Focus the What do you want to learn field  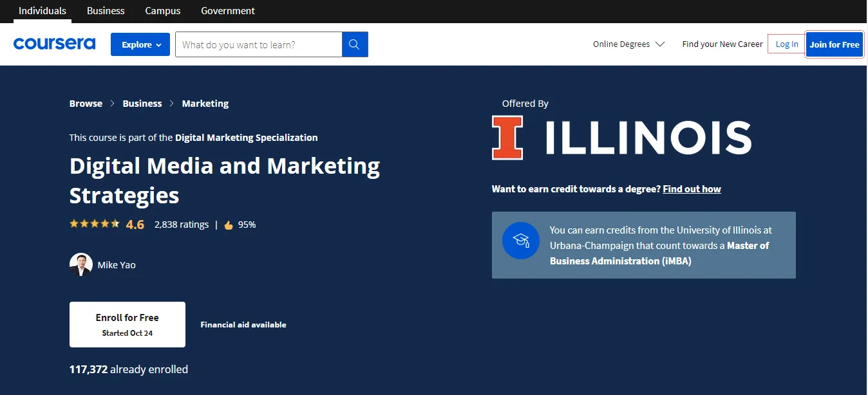(x=258, y=44)
